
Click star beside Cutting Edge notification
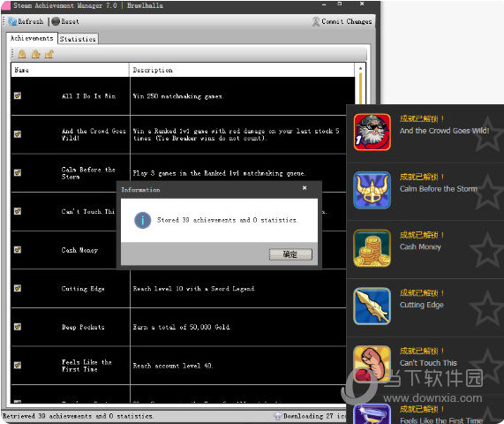(x=486, y=308)
